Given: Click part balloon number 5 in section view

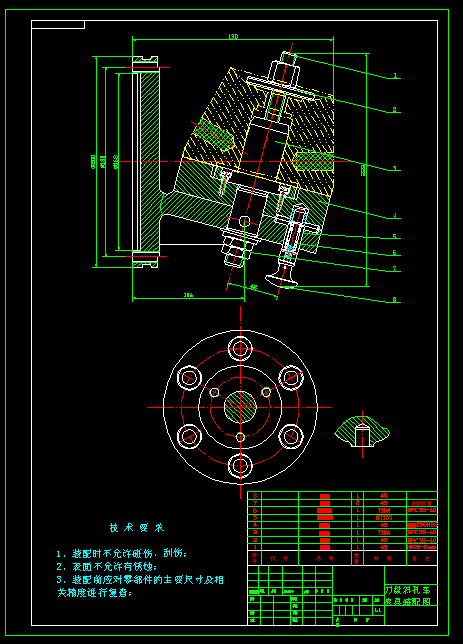Looking at the screenshot, I should (394, 237).
